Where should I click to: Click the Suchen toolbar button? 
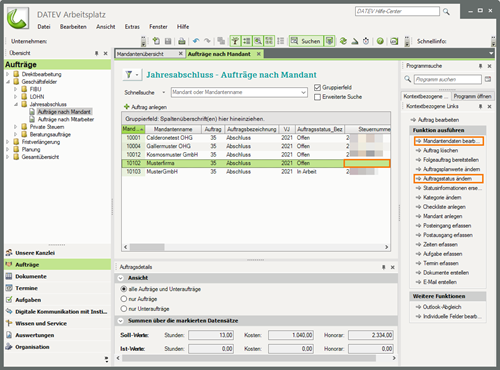pos(306,41)
